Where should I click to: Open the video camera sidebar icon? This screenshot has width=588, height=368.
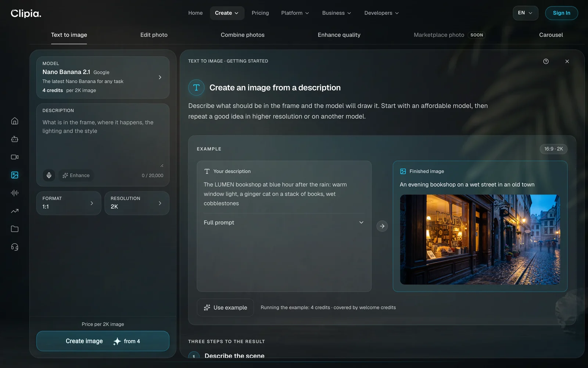pyautogui.click(x=15, y=157)
